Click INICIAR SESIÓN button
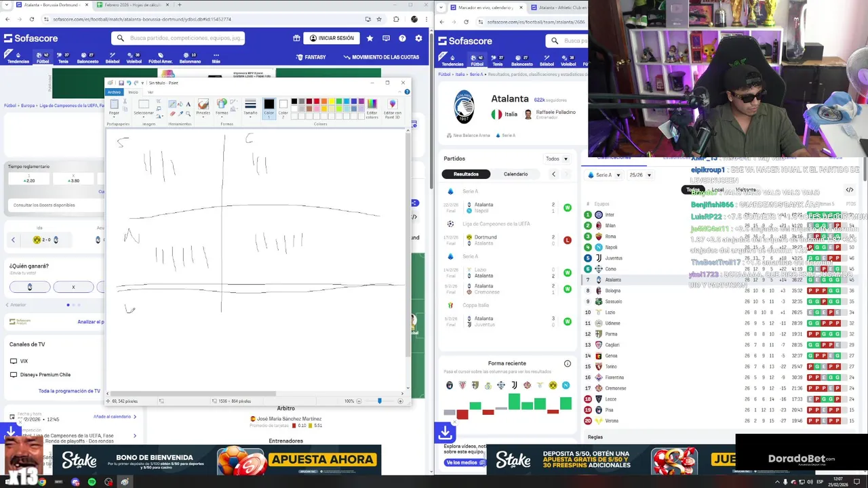This screenshot has height=488, width=868. [x=332, y=38]
